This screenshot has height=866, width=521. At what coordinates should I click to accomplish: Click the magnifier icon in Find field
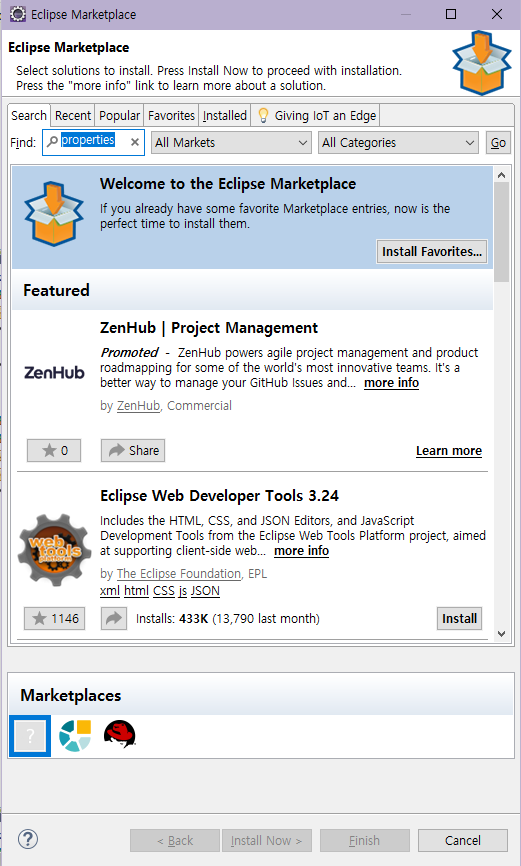point(52,141)
